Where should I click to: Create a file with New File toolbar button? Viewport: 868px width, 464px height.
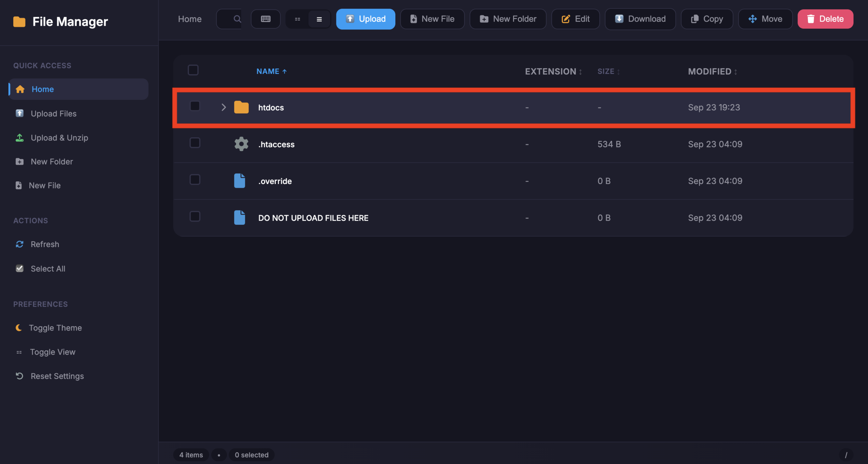tap(432, 19)
